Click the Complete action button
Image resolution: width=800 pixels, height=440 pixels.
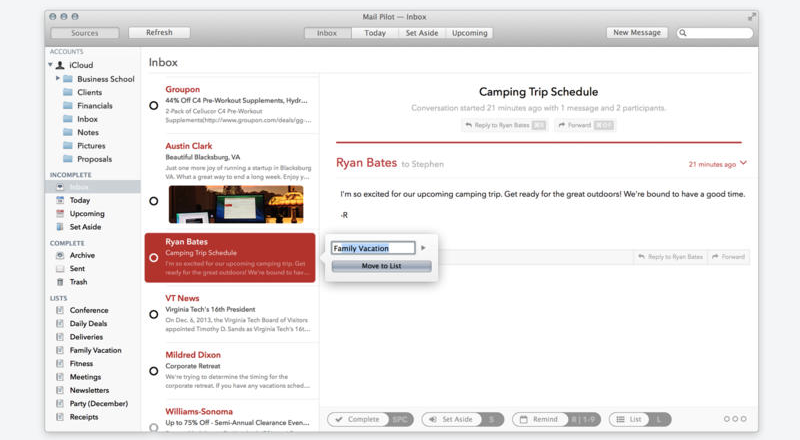370,419
